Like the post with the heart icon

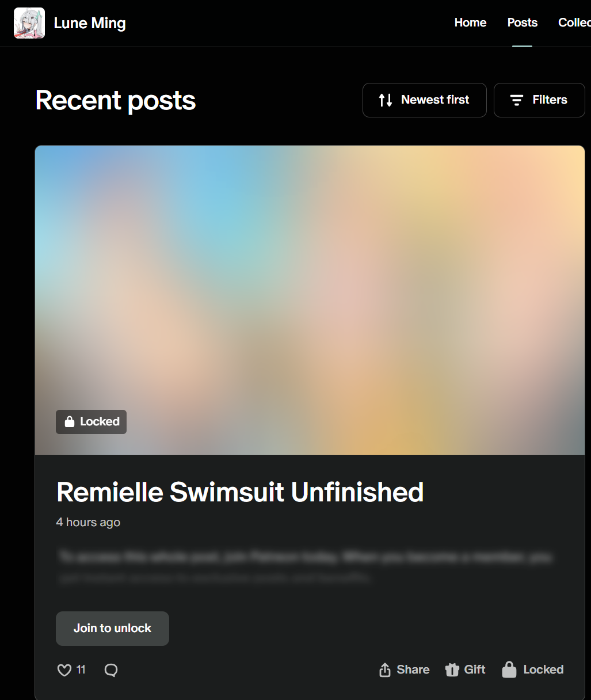pyautogui.click(x=64, y=670)
